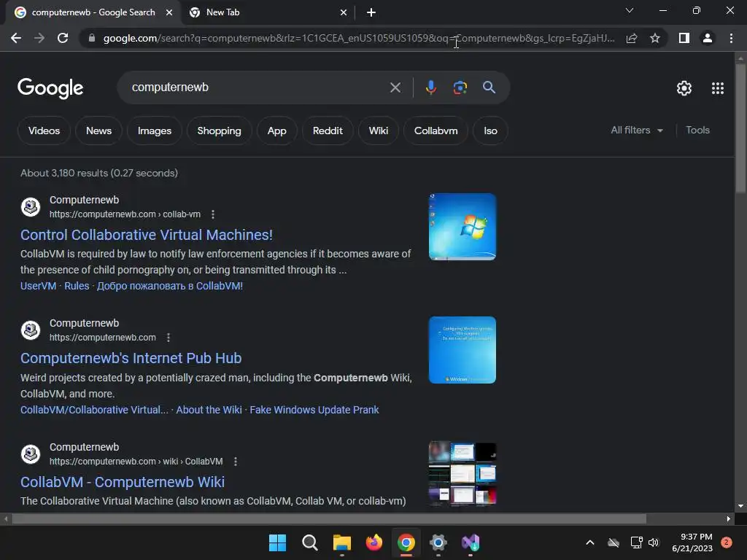Select the Wiki filter chip

click(x=379, y=131)
